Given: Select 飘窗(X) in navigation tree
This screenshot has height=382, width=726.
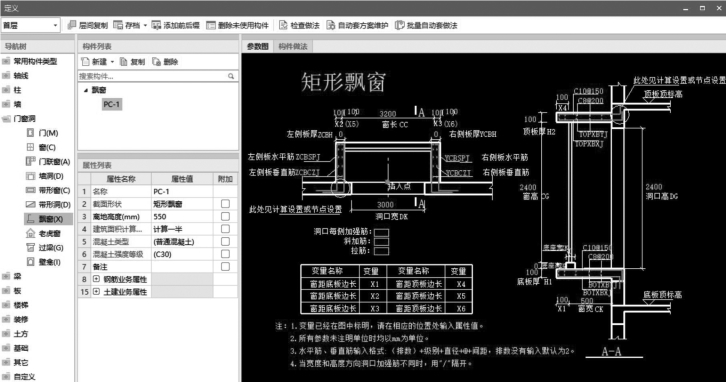Looking at the screenshot, I should pos(48,219).
